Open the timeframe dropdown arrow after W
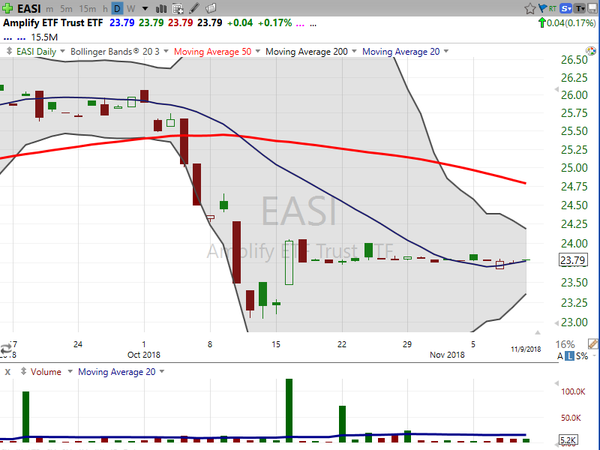This screenshot has height=450, width=600. pos(145,8)
